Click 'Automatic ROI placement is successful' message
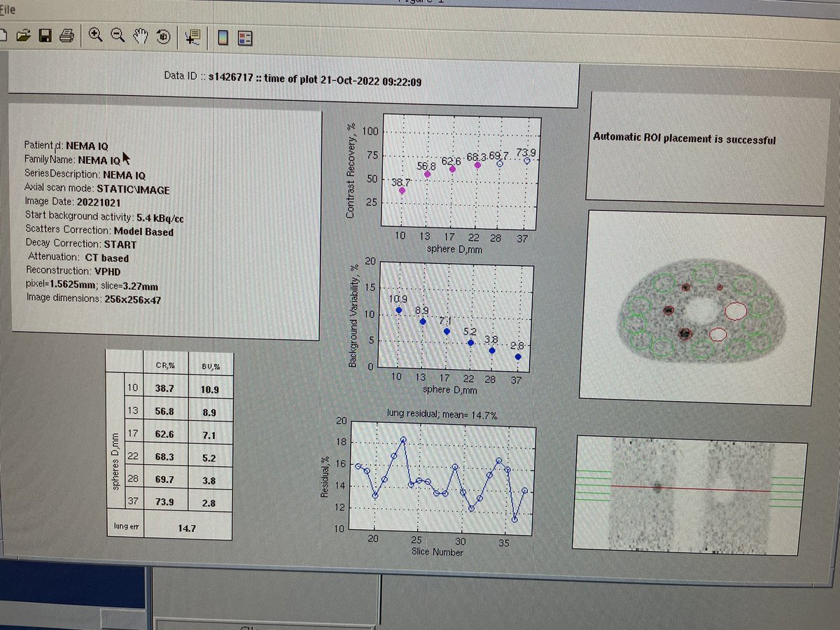 (x=685, y=140)
